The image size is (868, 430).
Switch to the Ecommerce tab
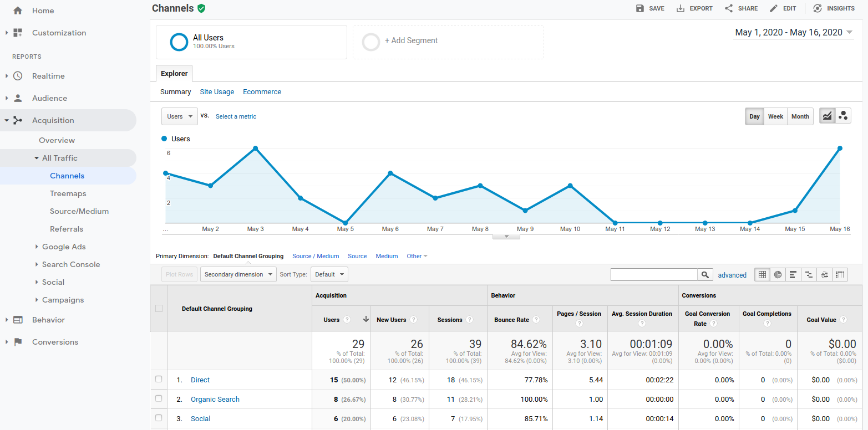[x=262, y=92]
